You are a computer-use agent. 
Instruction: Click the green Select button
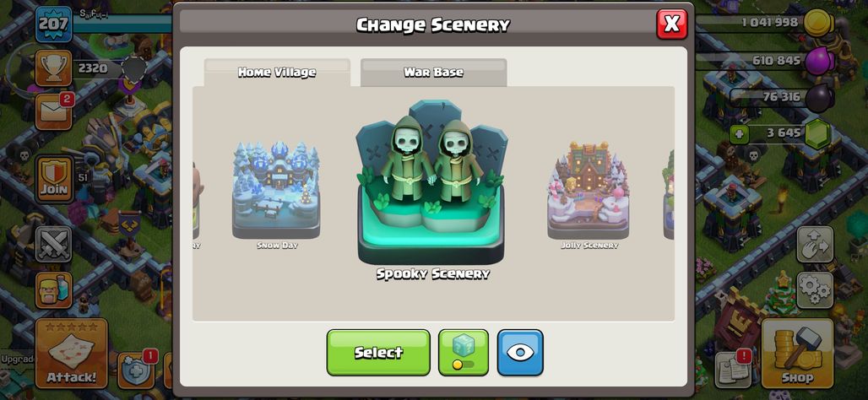click(x=378, y=353)
